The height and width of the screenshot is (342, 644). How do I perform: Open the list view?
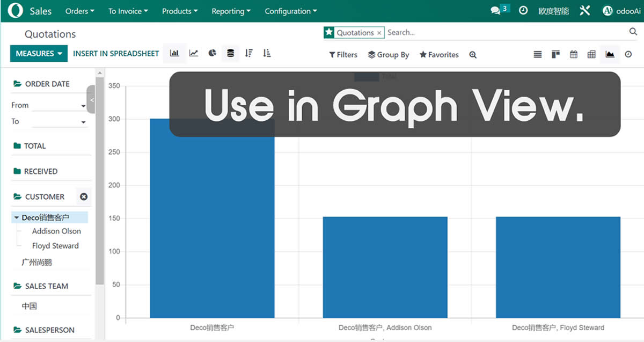coord(538,54)
